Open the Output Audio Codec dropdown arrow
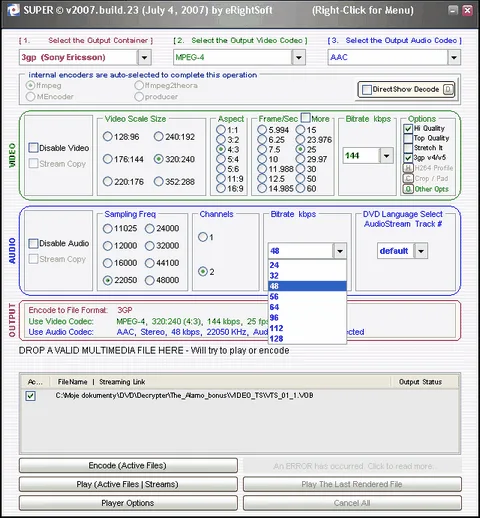 [454, 57]
